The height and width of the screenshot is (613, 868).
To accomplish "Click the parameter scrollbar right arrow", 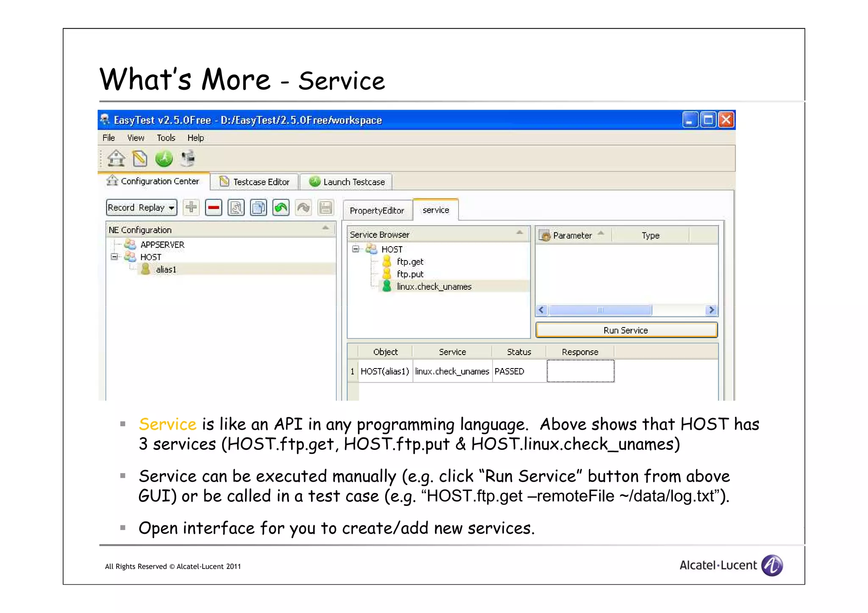I will click(x=712, y=310).
